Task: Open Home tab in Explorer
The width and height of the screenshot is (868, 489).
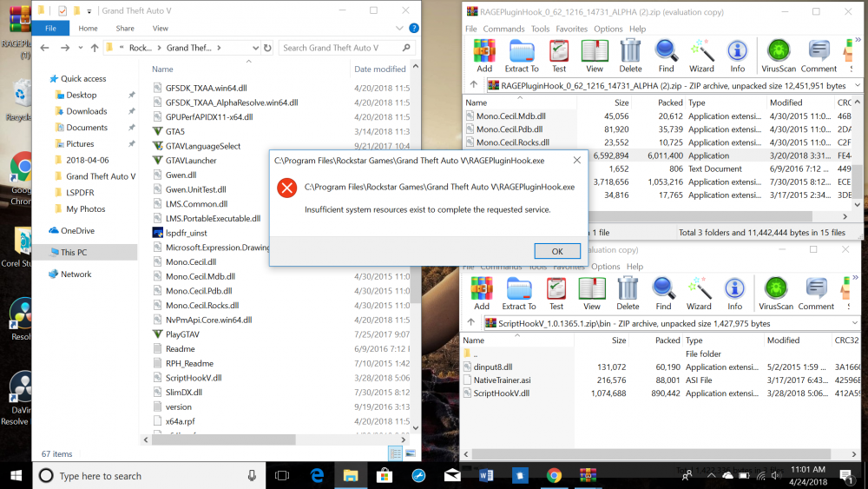Action: (x=88, y=29)
